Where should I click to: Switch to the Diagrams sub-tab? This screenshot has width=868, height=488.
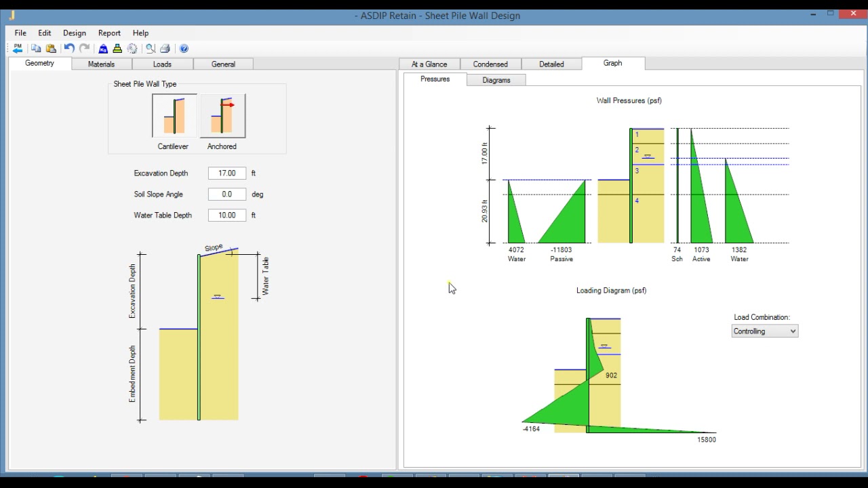pyautogui.click(x=496, y=80)
